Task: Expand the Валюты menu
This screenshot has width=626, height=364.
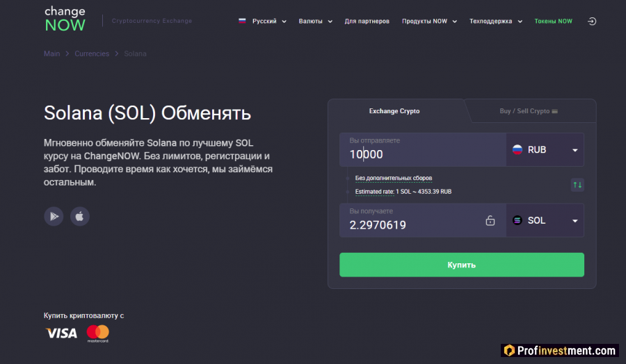Action: [315, 21]
